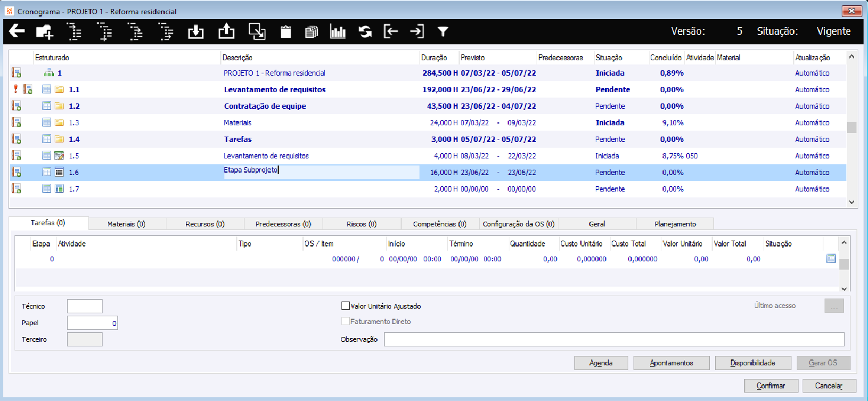Open the Planejamento tab
Viewport: 868px width, 401px height.
675,224
